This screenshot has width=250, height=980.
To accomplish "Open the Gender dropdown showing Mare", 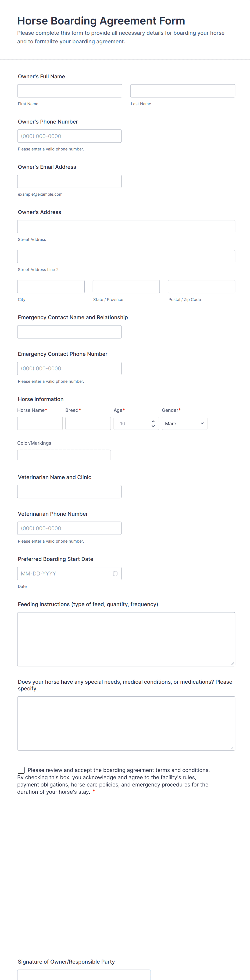I will [x=184, y=423].
